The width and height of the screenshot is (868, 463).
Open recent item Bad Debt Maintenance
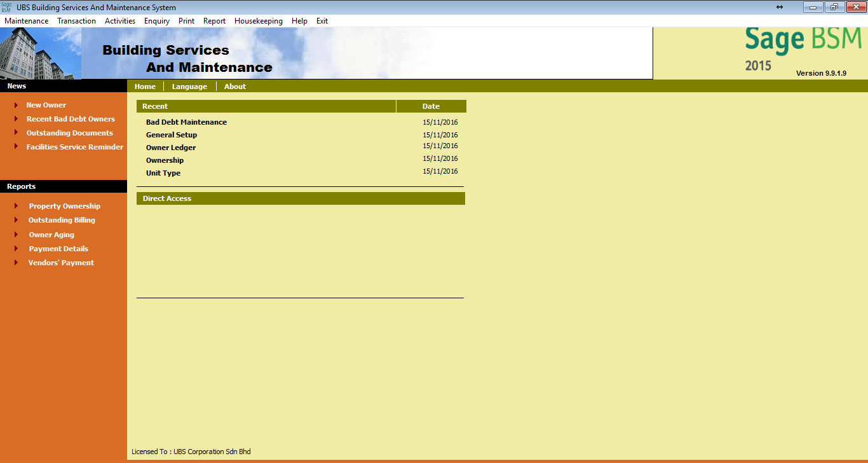(x=186, y=122)
